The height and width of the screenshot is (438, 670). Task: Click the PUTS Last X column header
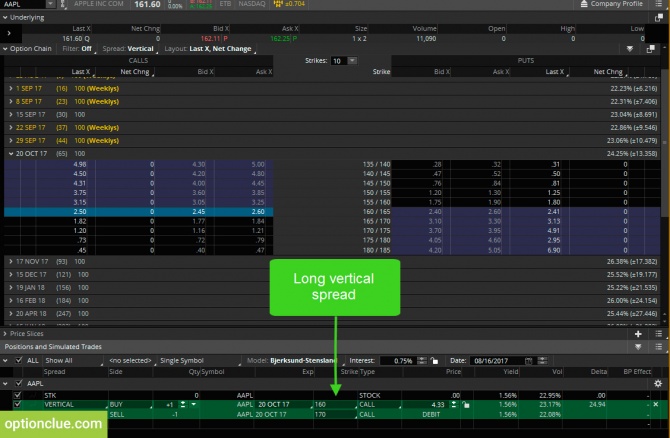(555, 72)
